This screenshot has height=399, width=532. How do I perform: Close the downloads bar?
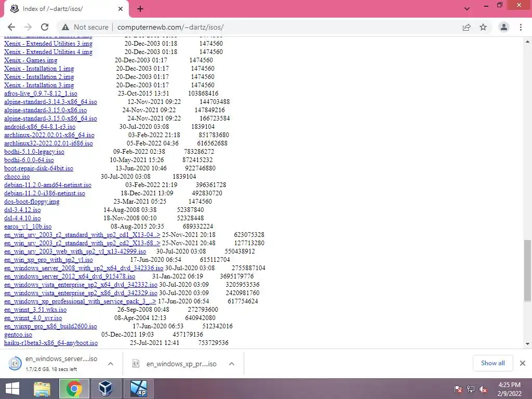[x=523, y=363]
